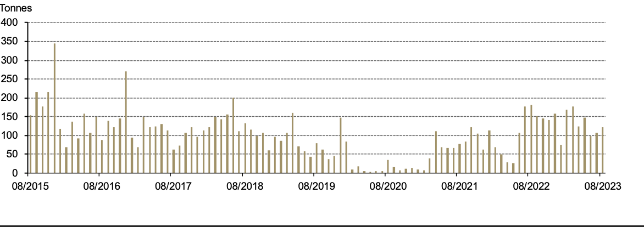Click the 350 y-axis label
The width and height of the screenshot is (644, 227).
(10, 42)
